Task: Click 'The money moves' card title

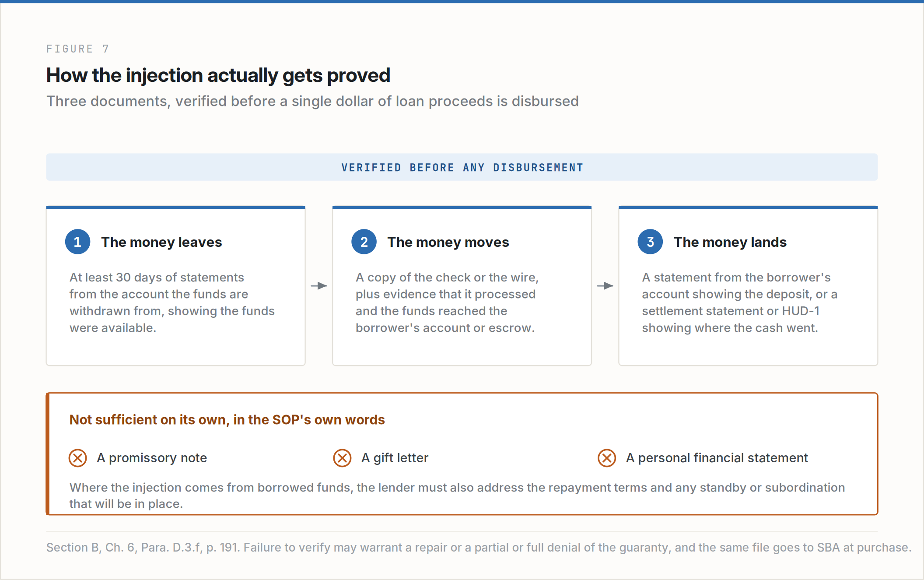Action: [x=448, y=242]
